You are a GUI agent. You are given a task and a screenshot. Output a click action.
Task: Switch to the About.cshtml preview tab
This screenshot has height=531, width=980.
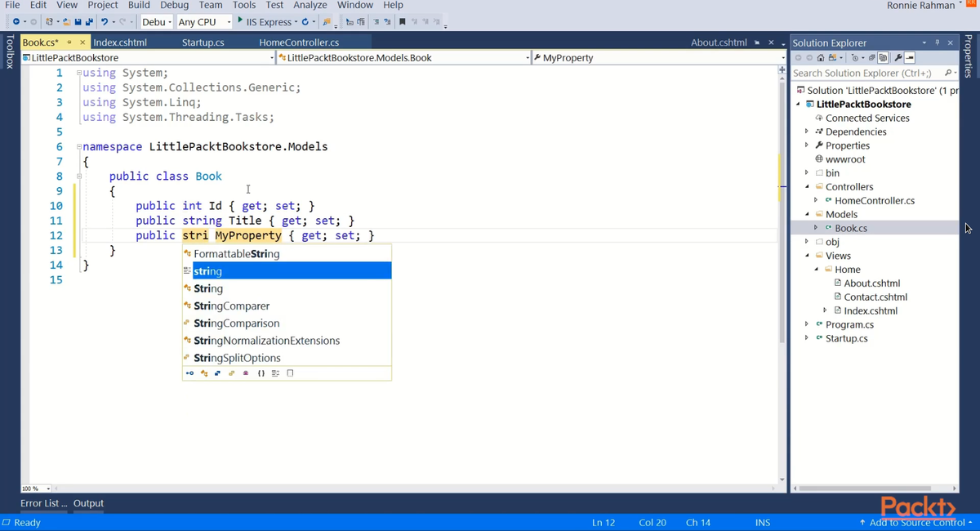click(x=719, y=42)
